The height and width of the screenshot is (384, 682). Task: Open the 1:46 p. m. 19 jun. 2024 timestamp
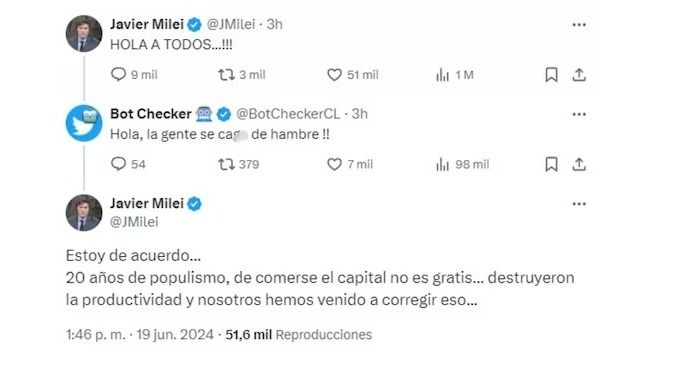(x=140, y=334)
